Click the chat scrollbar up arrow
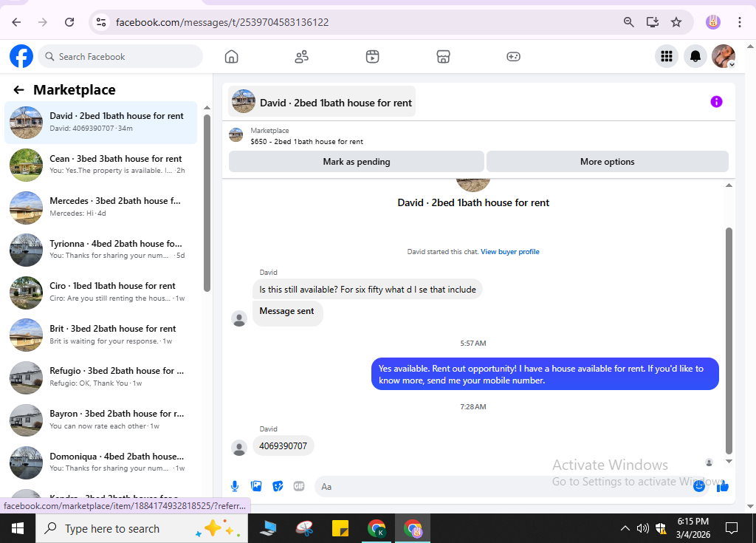The image size is (756, 543). click(x=729, y=185)
